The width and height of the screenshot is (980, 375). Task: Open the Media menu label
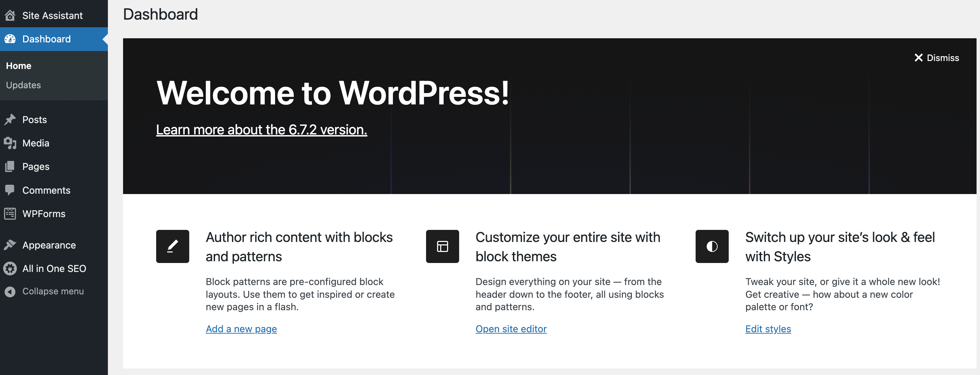36,143
